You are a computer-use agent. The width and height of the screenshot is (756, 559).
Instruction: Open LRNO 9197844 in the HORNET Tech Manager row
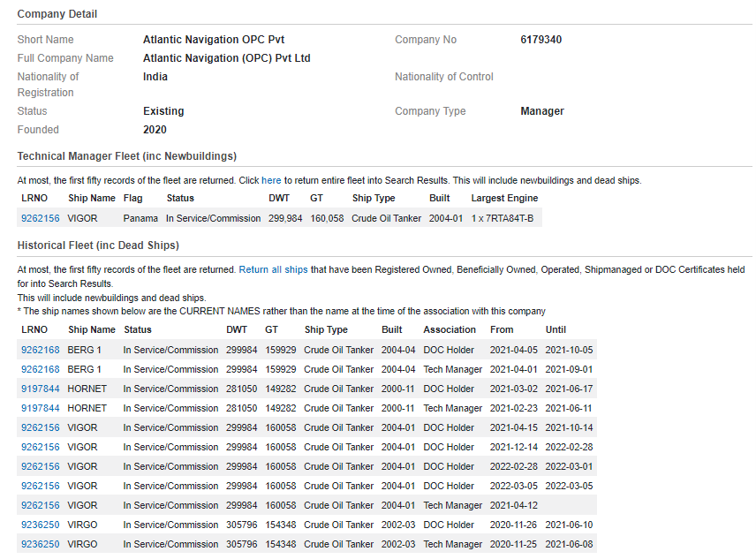41,408
